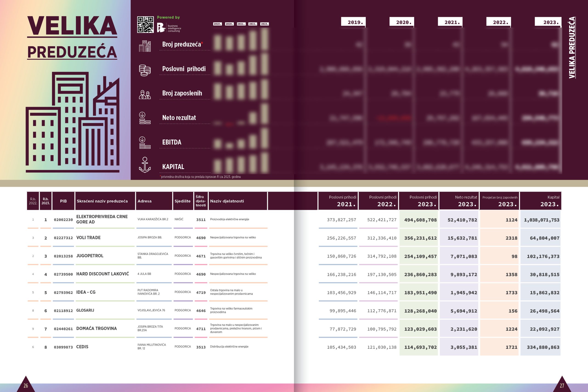The image size is (588, 392).
Task: Click activity code 3511
Action: point(201,220)
